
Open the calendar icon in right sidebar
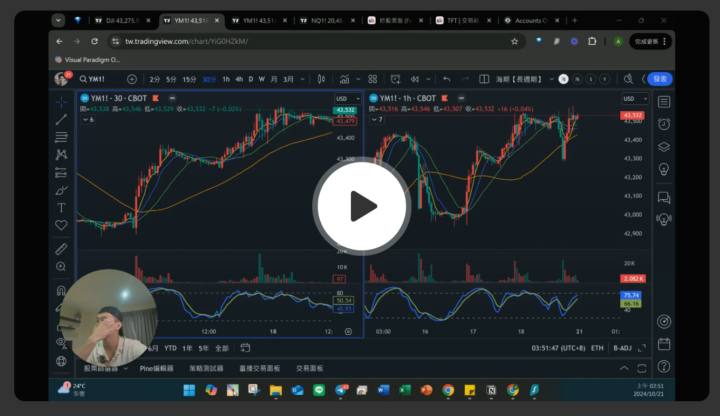(664, 343)
